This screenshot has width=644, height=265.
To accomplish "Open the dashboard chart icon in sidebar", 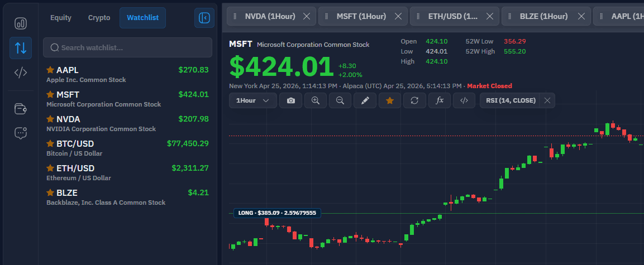I will click(21, 23).
